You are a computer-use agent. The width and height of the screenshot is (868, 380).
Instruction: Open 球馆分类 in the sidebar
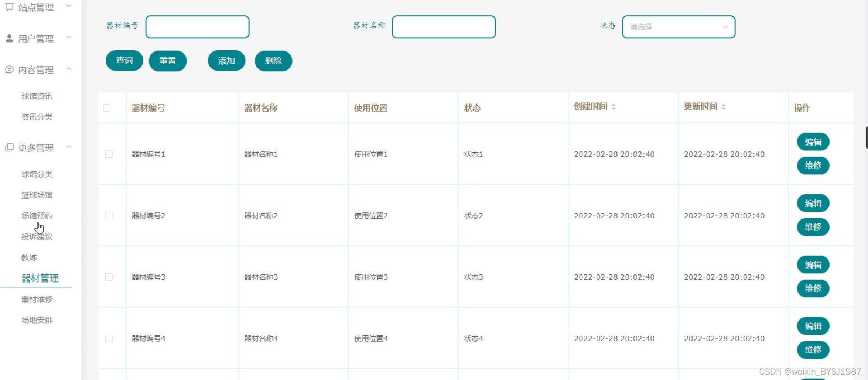(37, 174)
